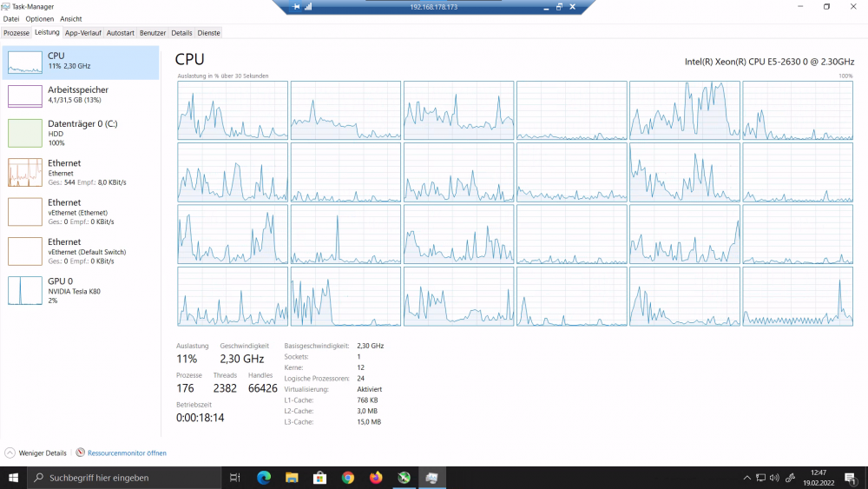Click the Ressourcenmonitor icon
This screenshot has width=868, height=489.
(80, 453)
